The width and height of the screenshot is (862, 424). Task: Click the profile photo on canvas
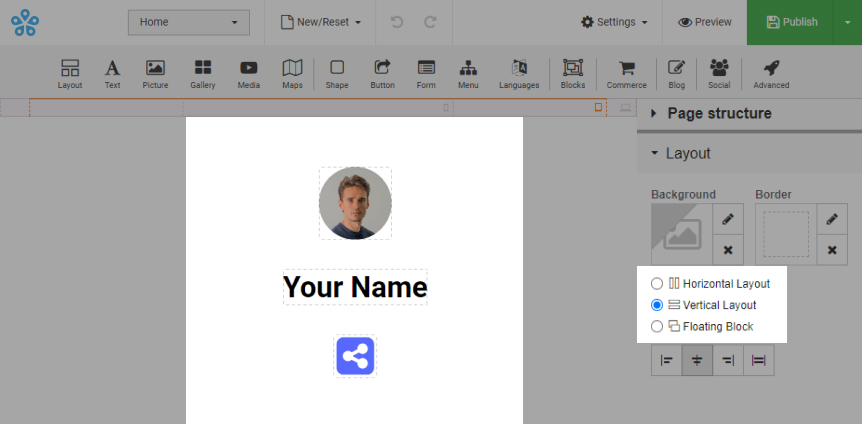click(355, 203)
